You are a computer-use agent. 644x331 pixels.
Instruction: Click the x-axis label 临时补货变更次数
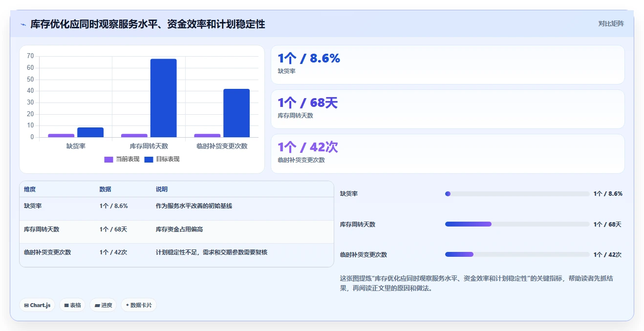pyautogui.click(x=222, y=146)
